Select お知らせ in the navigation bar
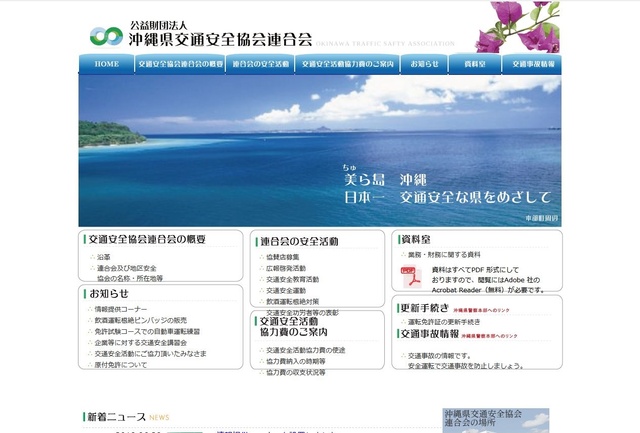 [424, 64]
